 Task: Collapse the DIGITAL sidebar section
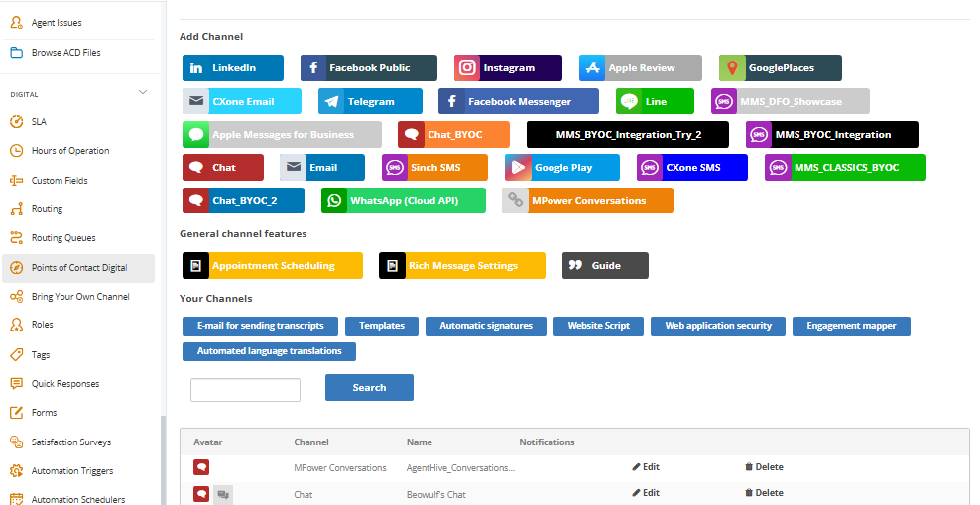[143, 93]
